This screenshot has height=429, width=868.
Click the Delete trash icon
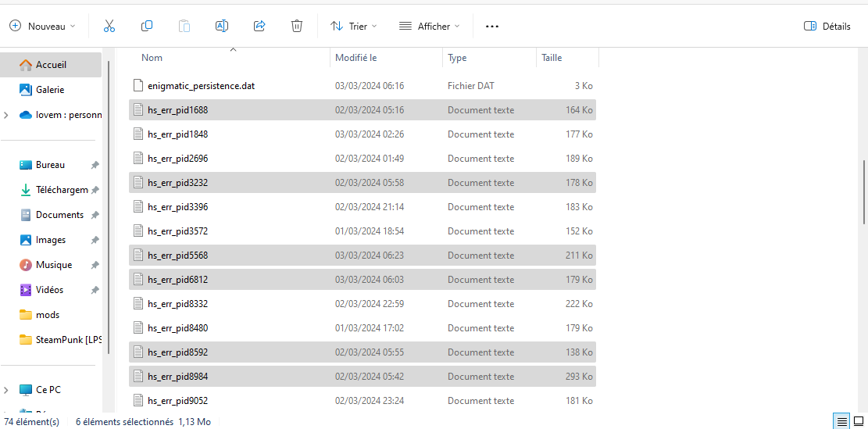(x=297, y=26)
